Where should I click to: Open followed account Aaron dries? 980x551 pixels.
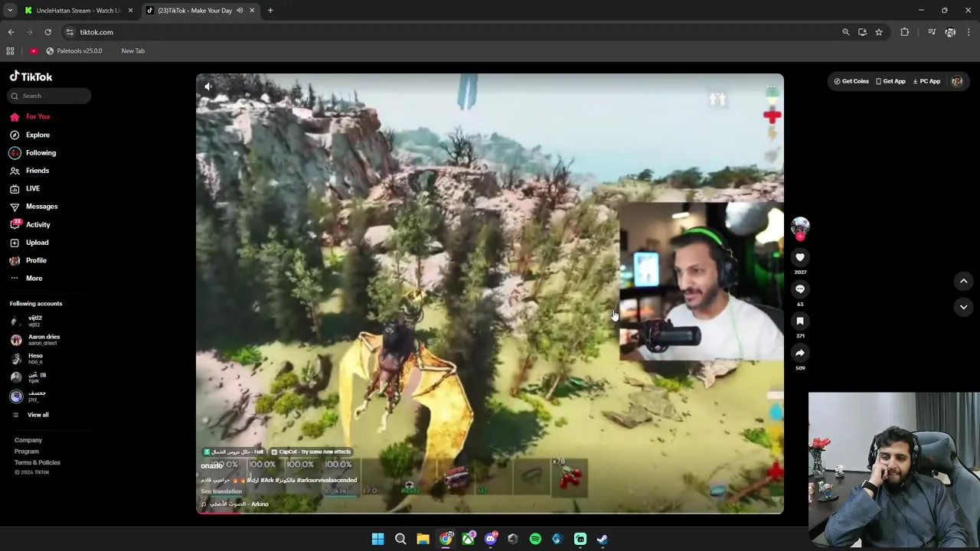[x=35, y=340]
